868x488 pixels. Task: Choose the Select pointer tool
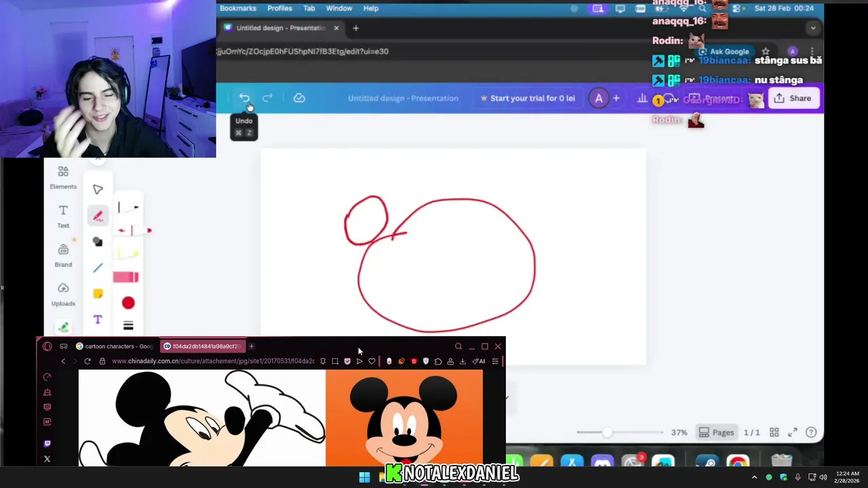coord(98,190)
